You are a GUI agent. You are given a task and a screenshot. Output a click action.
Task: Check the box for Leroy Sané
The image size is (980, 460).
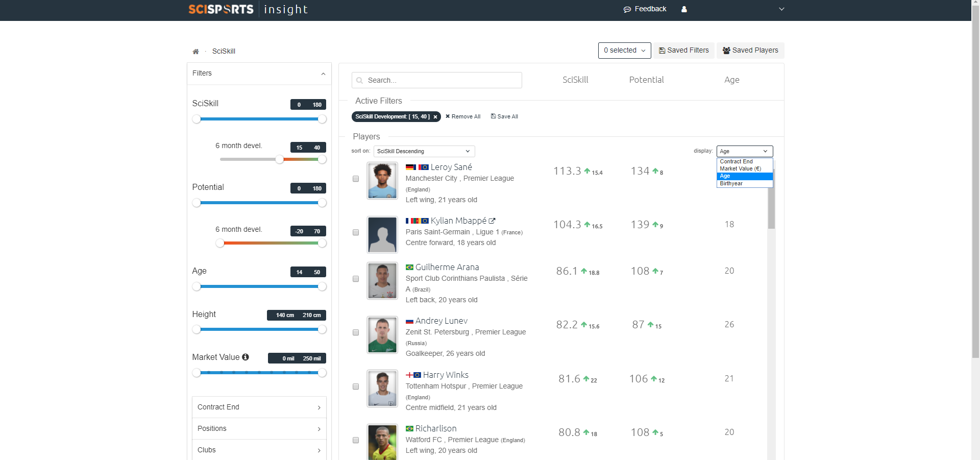[x=356, y=179]
